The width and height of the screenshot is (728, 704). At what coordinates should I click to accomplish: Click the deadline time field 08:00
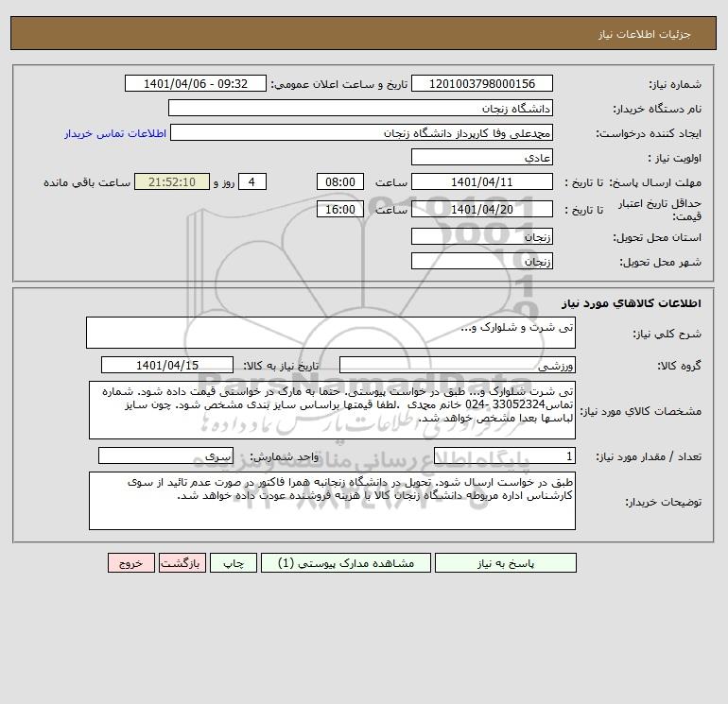pyautogui.click(x=339, y=182)
